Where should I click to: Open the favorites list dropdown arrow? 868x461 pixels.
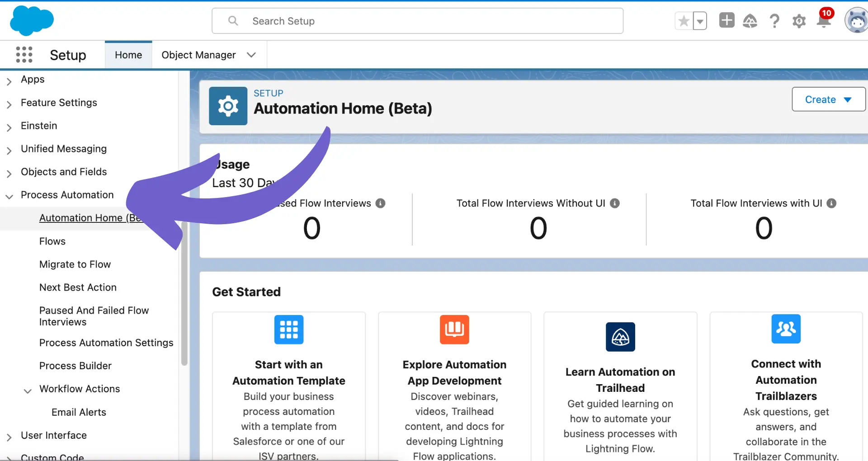(x=700, y=21)
